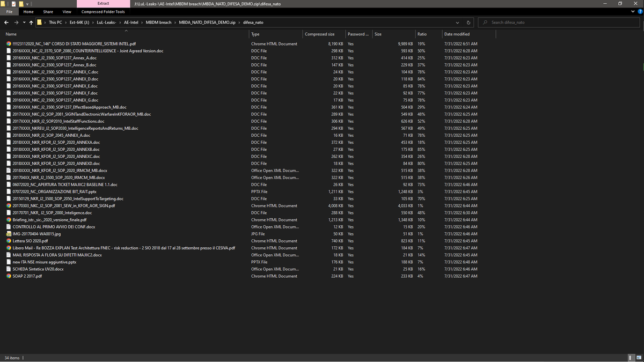Click the Search difesa_nato input box
The height and width of the screenshot is (362, 644).
tap(560, 23)
